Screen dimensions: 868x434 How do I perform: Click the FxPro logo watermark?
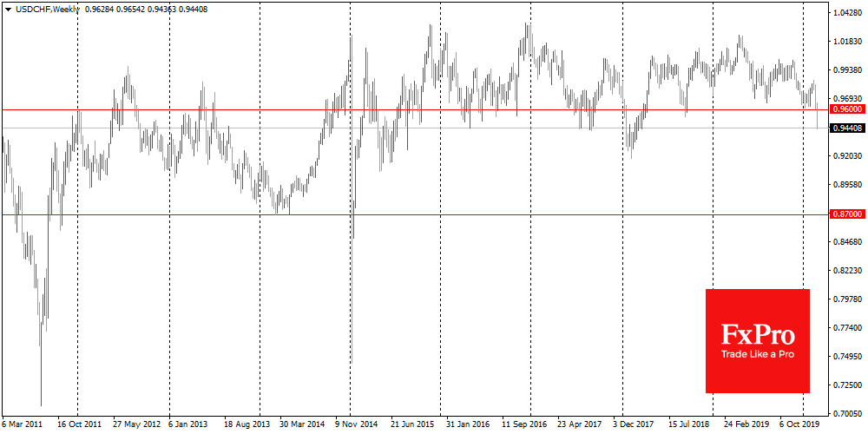757,333
